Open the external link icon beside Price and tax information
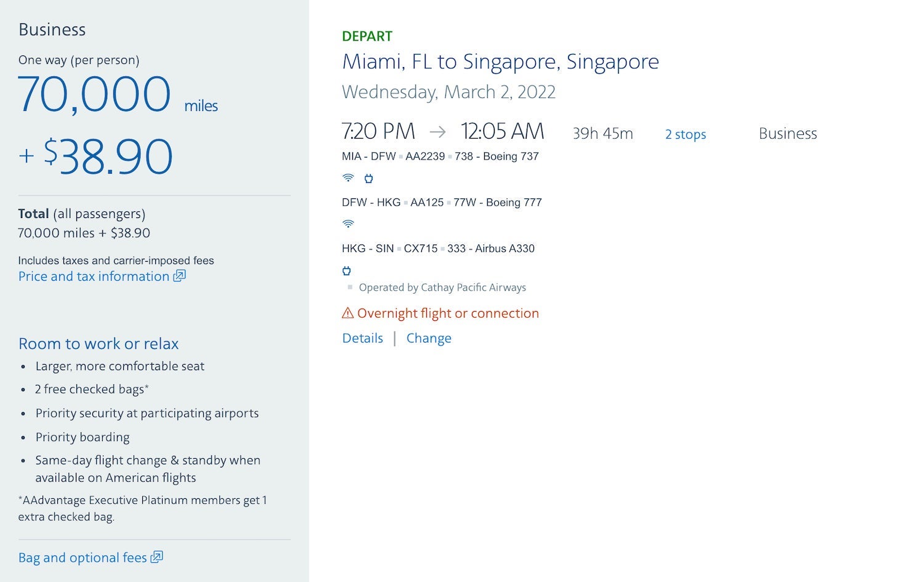 [x=179, y=276]
